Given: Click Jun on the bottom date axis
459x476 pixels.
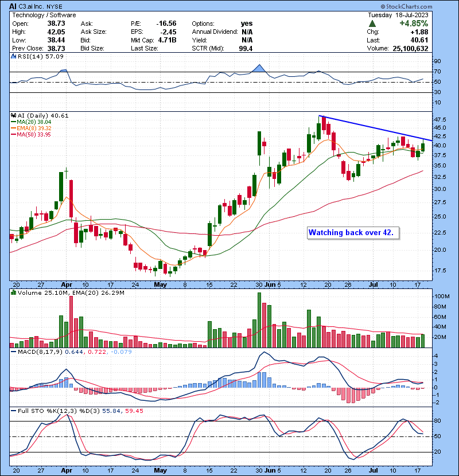Looking at the screenshot, I should click(270, 470).
